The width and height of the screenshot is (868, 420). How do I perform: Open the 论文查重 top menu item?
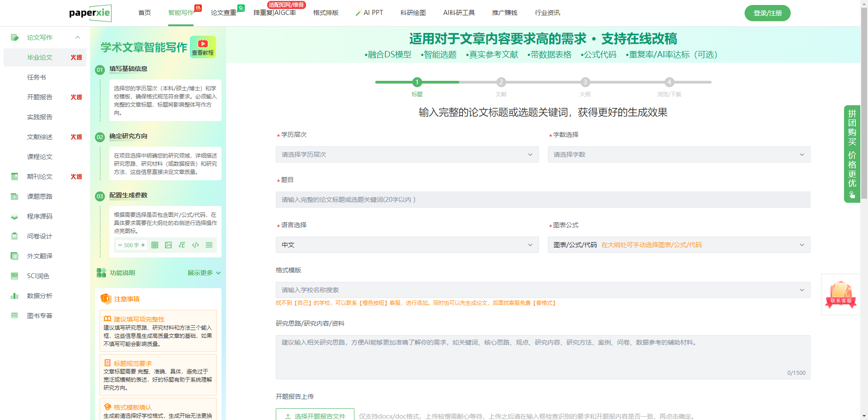pyautogui.click(x=223, y=13)
